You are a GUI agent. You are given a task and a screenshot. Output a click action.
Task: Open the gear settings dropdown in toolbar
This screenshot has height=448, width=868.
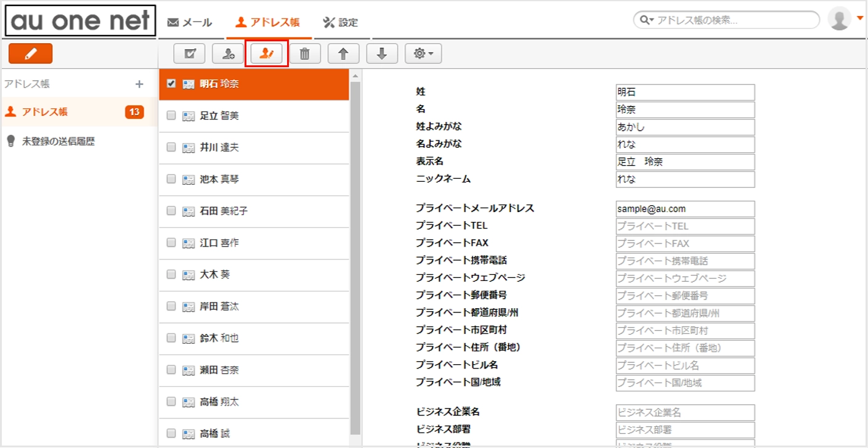[423, 53]
